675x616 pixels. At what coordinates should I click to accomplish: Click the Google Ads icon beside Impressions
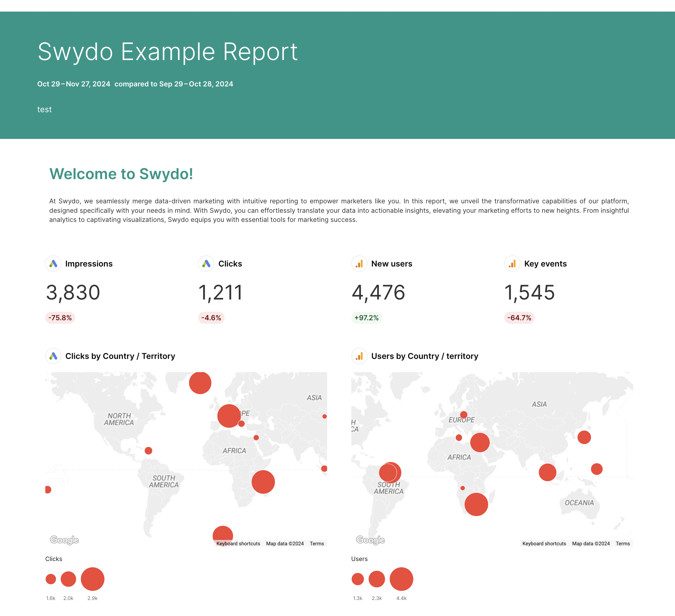[53, 264]
